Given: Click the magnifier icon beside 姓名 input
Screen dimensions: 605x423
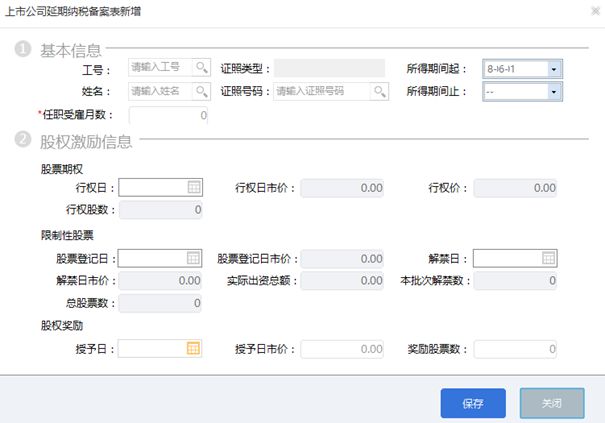Looking at the screenshot, I should pyautogui.click(x=201, y=91).
